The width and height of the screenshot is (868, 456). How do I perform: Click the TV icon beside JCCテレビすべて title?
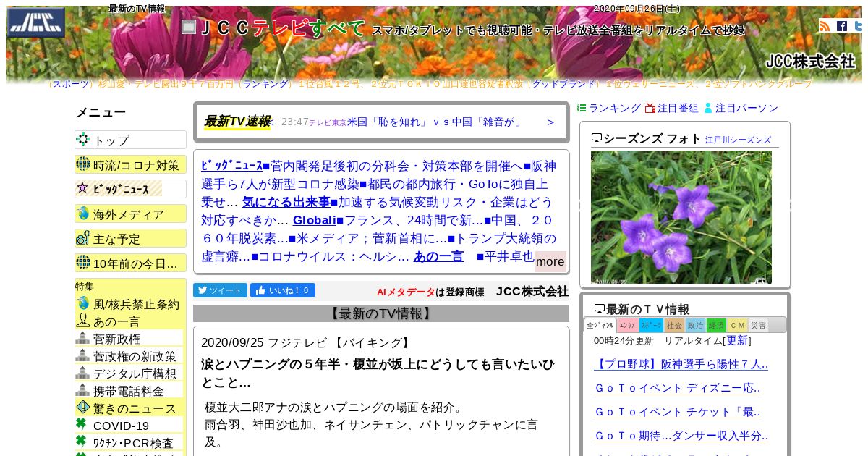click(x=188, y=27)
